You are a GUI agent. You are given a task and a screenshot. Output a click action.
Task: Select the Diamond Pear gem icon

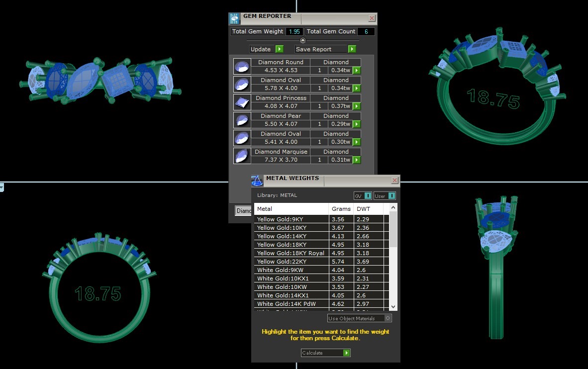(x=242, y=120)
